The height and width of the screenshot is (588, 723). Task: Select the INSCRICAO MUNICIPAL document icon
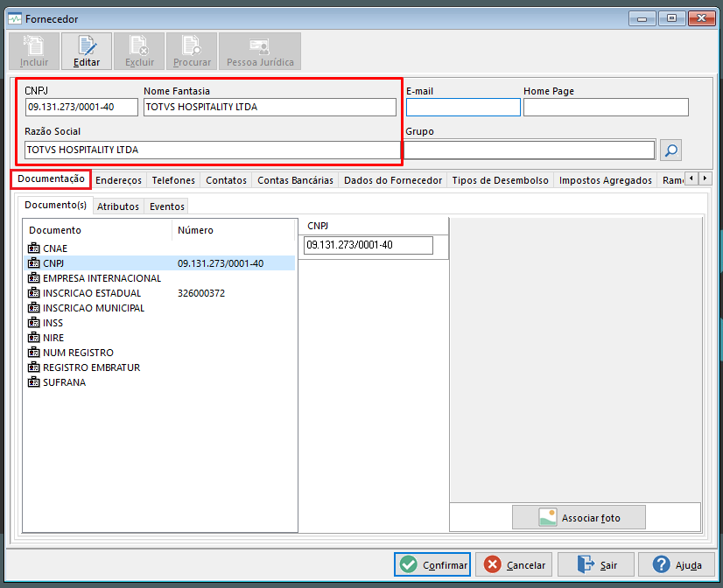tap(33, 308)
